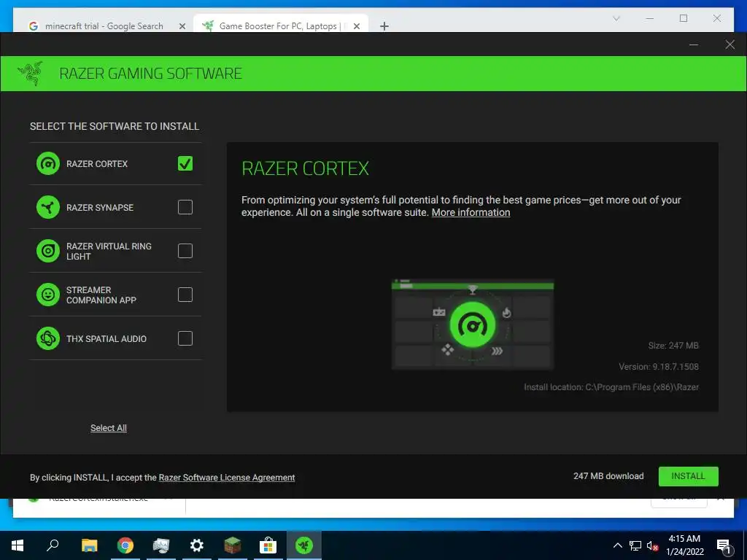Enable the Razer Virtual Ring Light checkbox
747x560 pixels.
click(x=185, y=251)
